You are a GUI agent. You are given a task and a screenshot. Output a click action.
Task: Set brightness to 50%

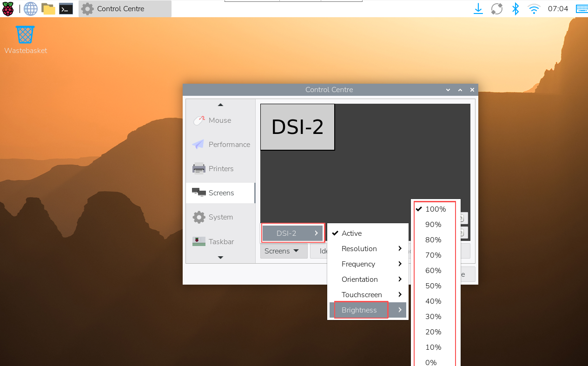pos(433,286)
